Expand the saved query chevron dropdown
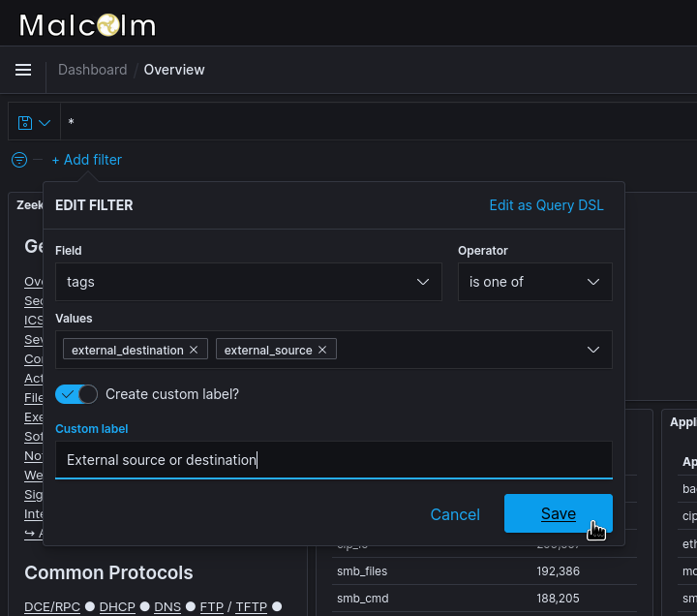 [45, 123]
